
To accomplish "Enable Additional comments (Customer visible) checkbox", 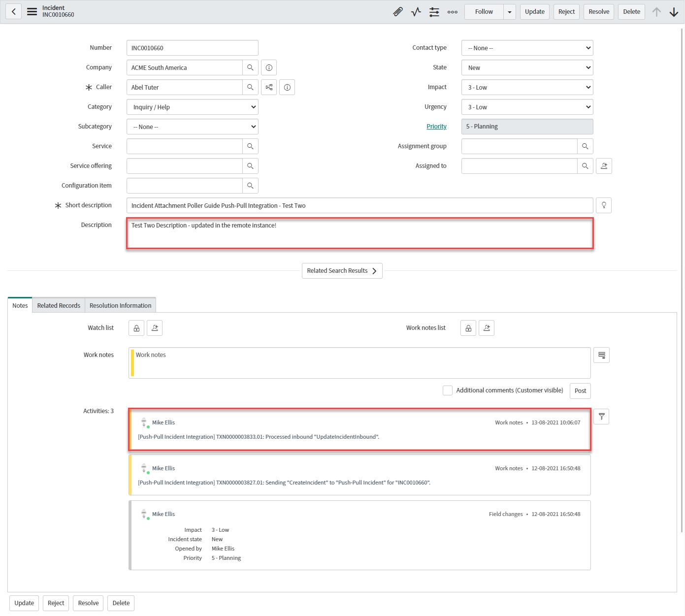I will point(448,390).
